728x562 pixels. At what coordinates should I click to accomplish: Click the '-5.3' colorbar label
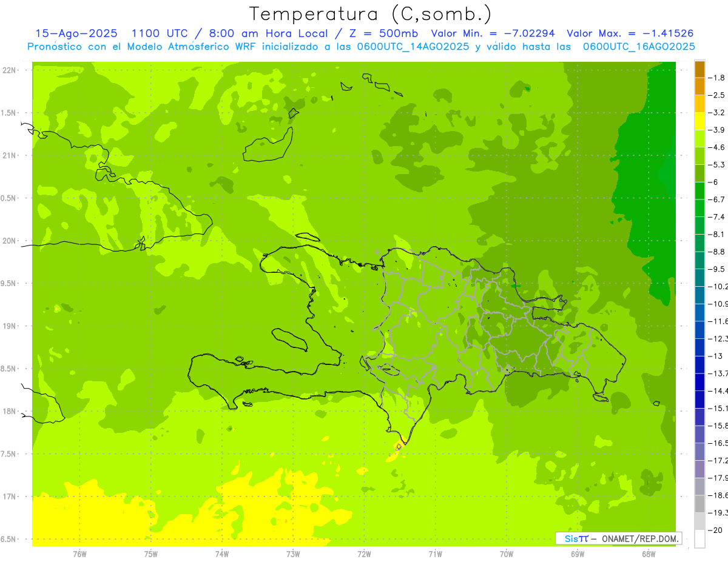pos(716,164)
